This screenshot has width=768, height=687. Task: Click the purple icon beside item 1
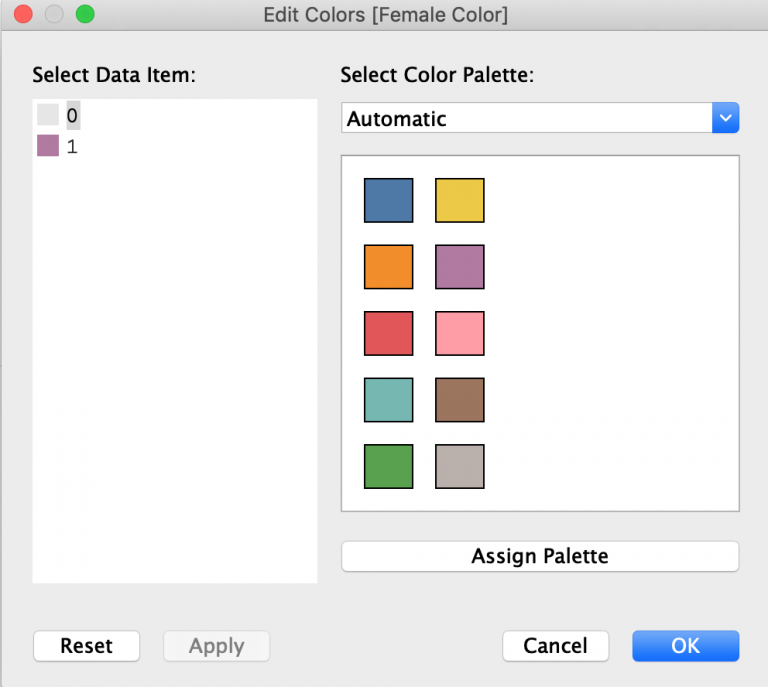48,147
